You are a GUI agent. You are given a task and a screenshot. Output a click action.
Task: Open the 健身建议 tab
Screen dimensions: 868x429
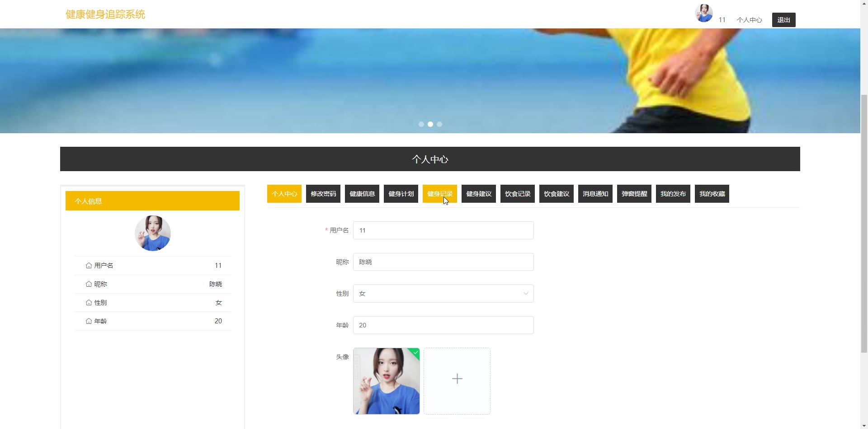479,194
